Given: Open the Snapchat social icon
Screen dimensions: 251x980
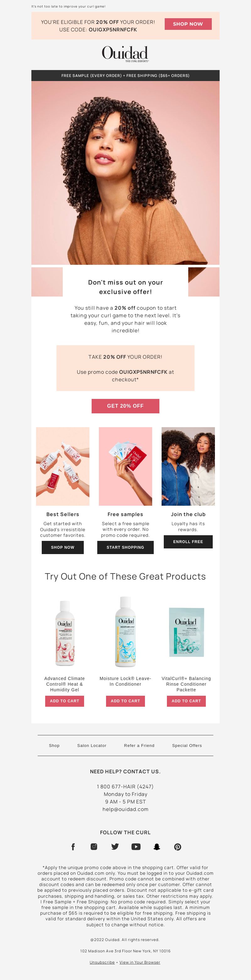Looking at the screenshot, I should click(x=157, y=847).
